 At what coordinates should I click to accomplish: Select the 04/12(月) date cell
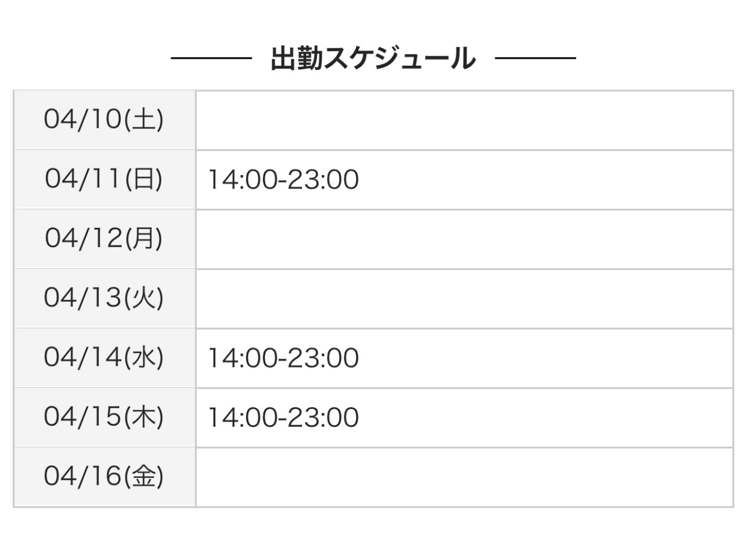coord(104,238)
